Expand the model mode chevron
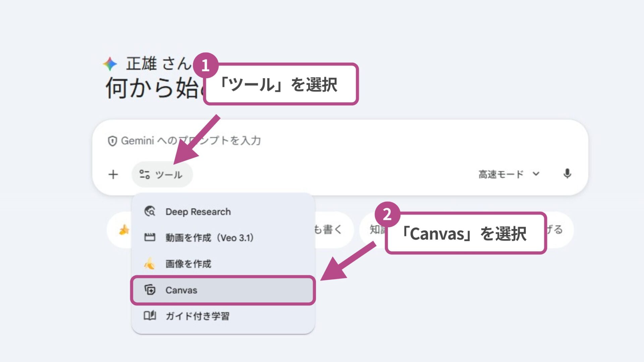 (x=536, y=174)
